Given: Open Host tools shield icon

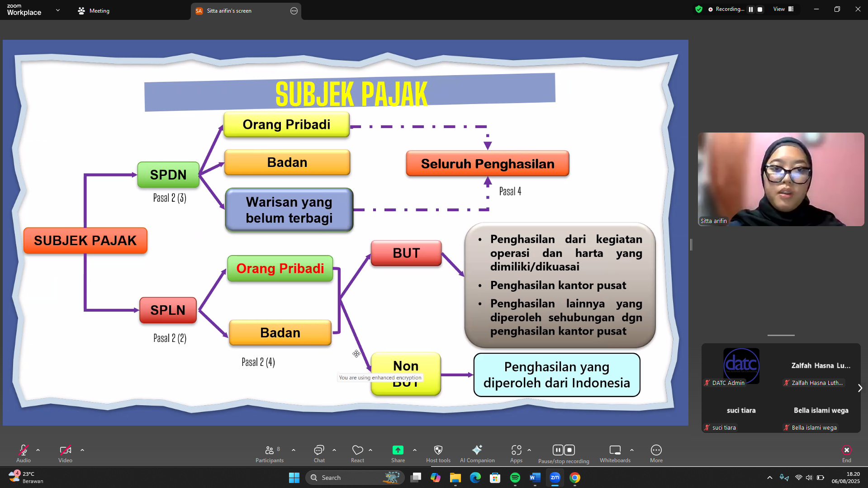Looking at the screenshot, I should pyautogui.click(x=438, y=453).
